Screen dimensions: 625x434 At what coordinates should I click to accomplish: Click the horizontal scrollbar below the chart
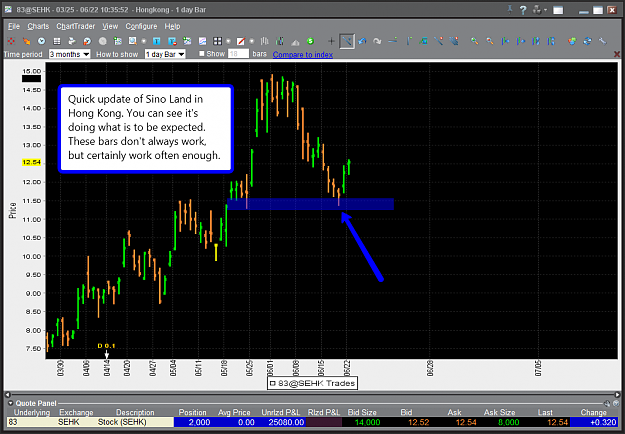tap(312, 395)
